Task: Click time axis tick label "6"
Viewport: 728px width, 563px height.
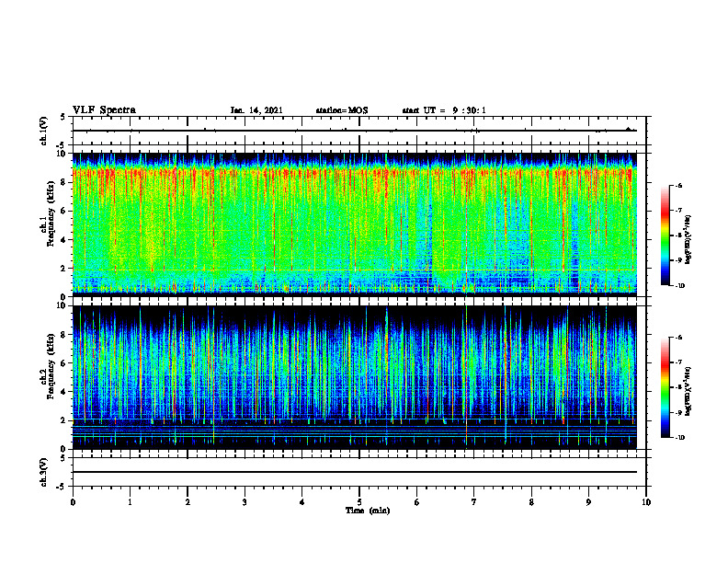Action: click(417, 502)
